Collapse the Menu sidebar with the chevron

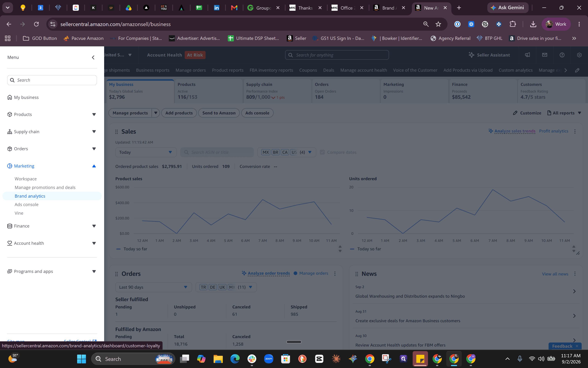[x=93, y=58]
